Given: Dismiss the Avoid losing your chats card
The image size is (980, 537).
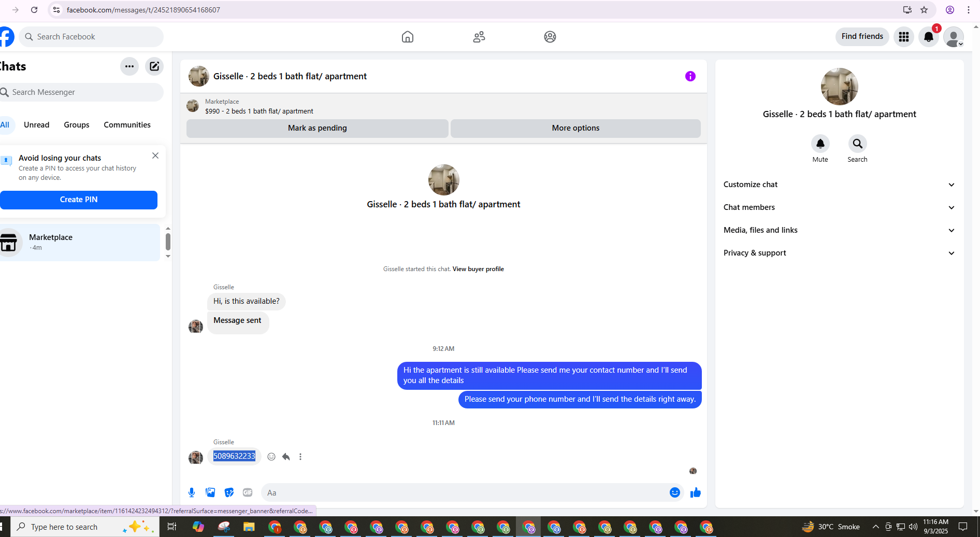Looking at the screenshot, I should pos(155,156).
